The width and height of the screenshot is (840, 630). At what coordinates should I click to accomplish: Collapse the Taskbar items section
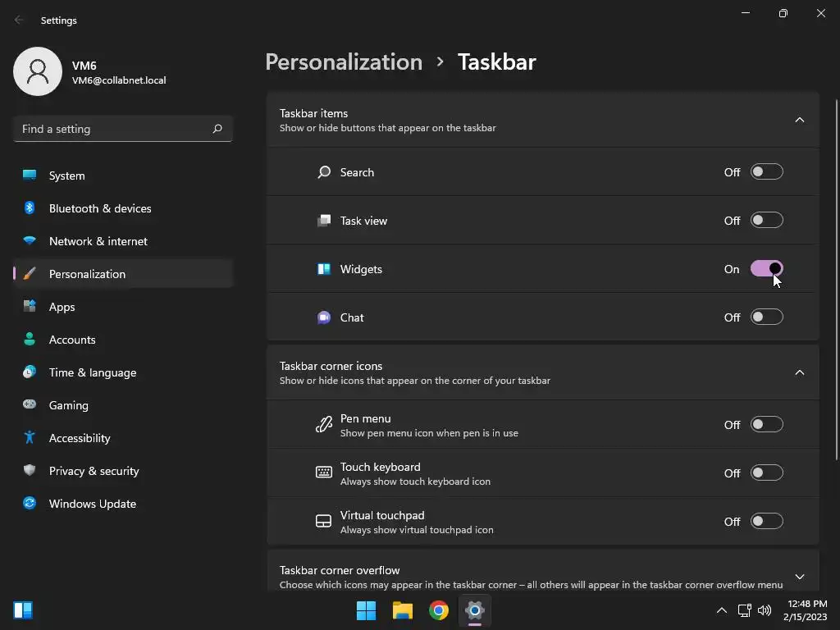[799, 120]
